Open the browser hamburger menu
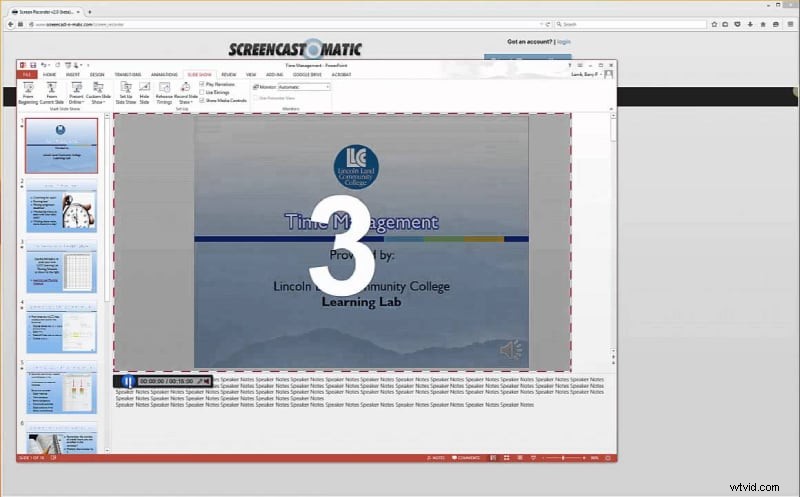 coord(791,24)
